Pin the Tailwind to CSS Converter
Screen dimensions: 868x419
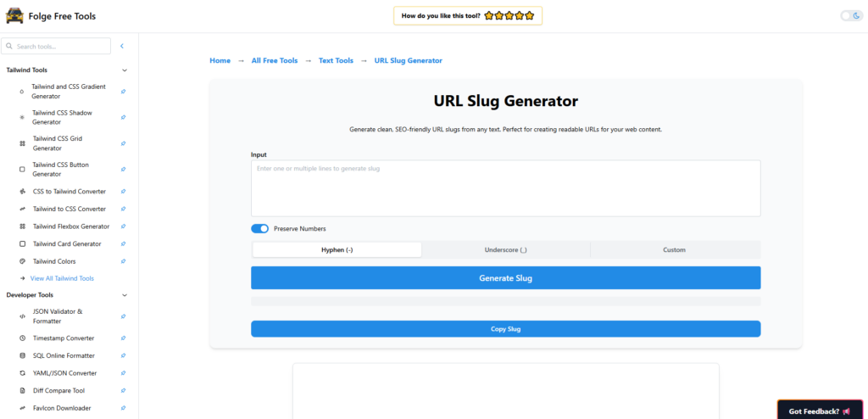(x=124, y=209)
